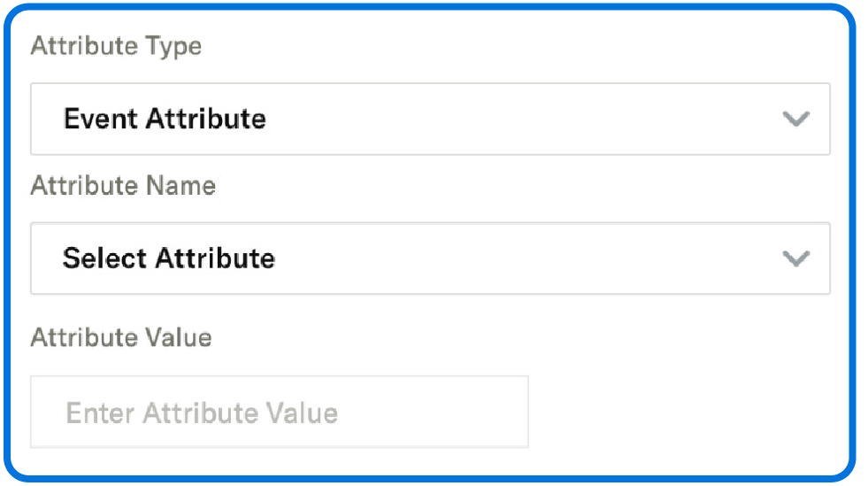The width and height of the screenshot is (868, 486).
Task: Click the 'Attribute Type' label
Action: pyautogui.click(x=116, y=47)
